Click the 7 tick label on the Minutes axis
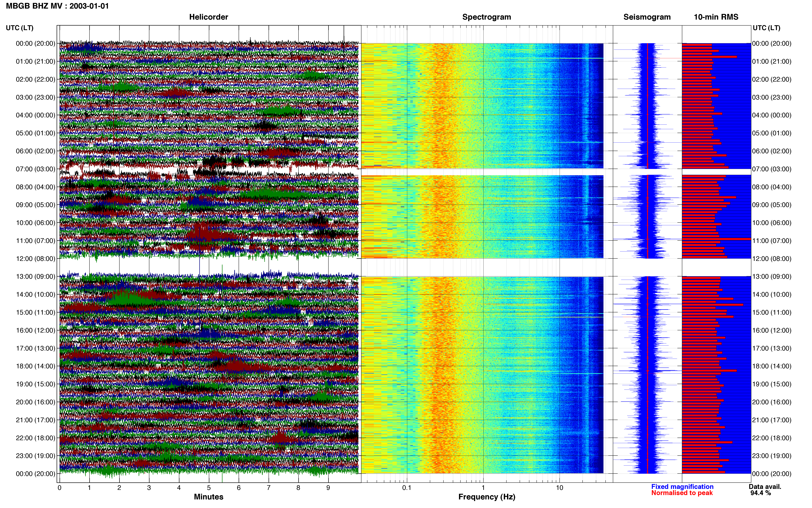The height and width of the screenshot is (508, 812). (269, 488)
